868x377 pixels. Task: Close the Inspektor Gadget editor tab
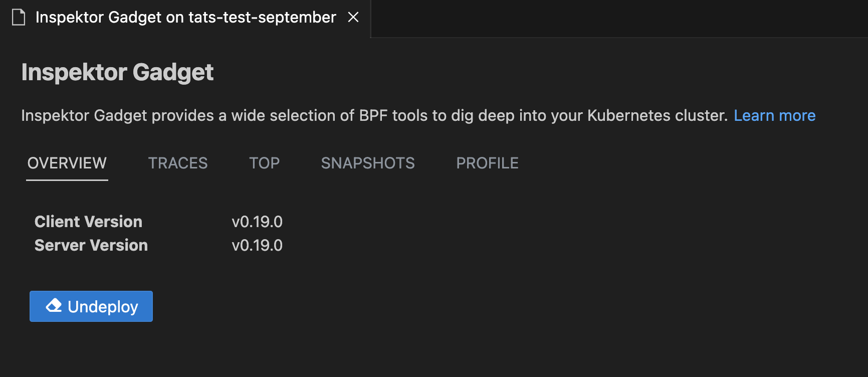click(353, 17)
